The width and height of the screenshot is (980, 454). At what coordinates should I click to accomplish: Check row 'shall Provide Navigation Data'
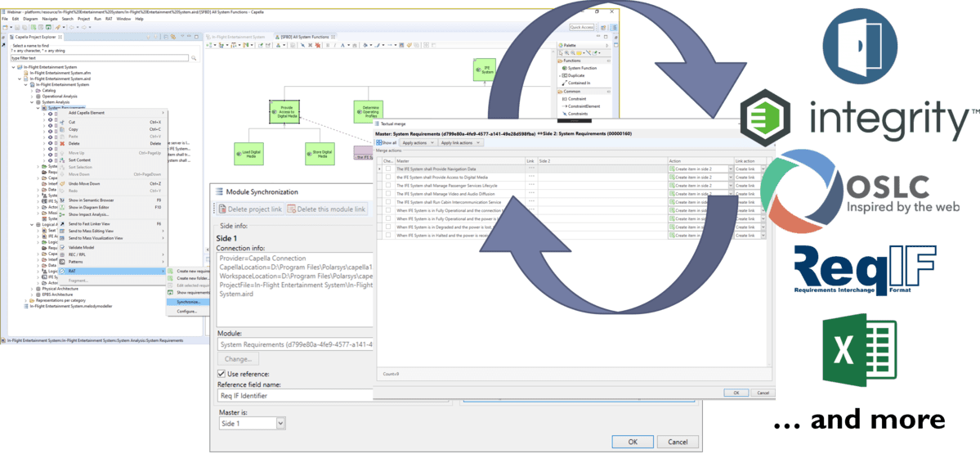pos(387,169)
